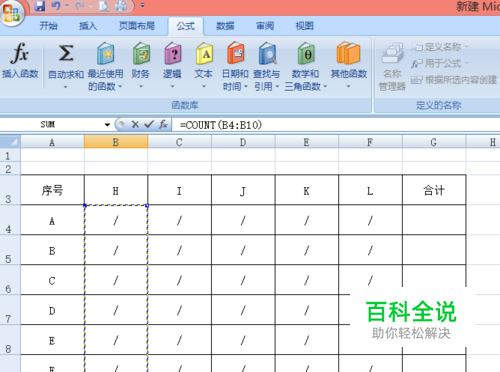Click the Office orb button
Viewport: 500px width, 372px height.
tap(12, 13)
